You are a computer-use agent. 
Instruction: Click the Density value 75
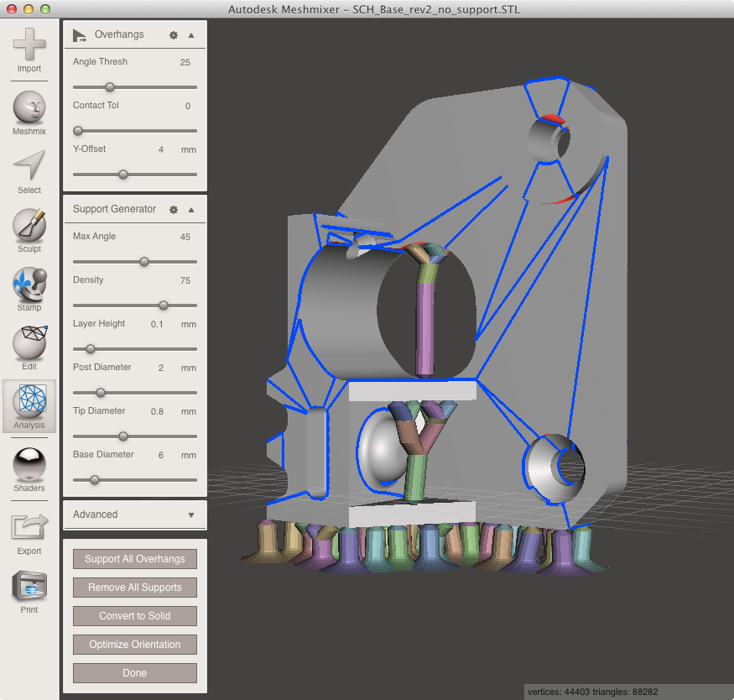pyautogui.click(x=185, y=280)
